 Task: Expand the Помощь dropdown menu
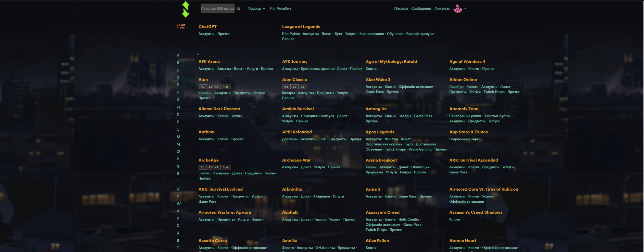(256, 8)
